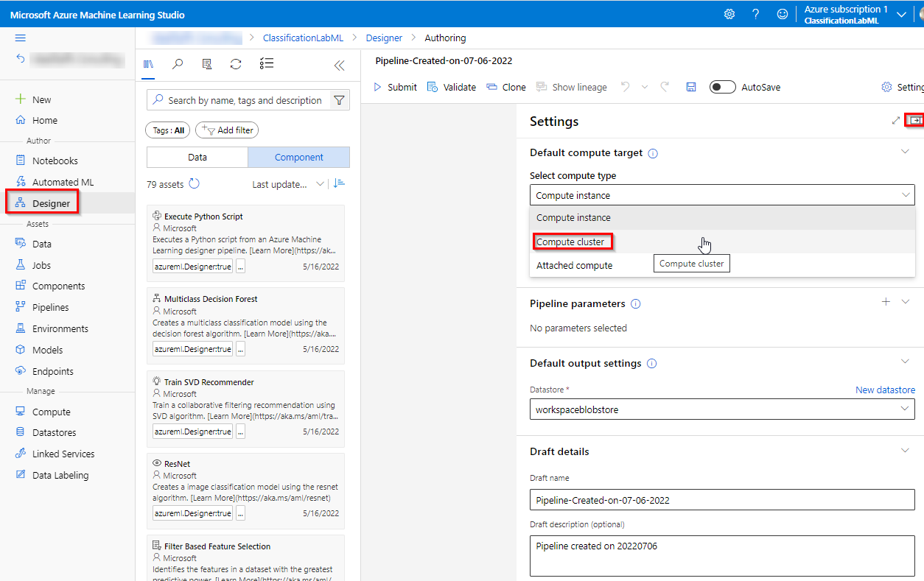Click the New datastore link
This screenshot has height=581, width=924.
(885, 390)
